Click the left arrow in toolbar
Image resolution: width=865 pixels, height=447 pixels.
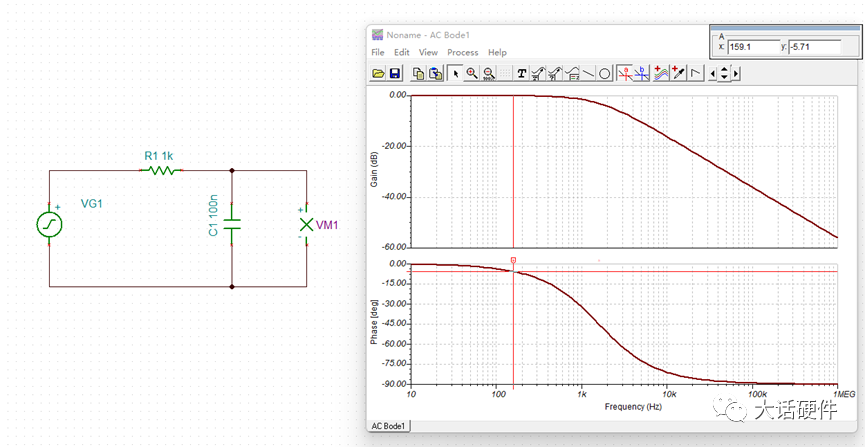[713, 73]
